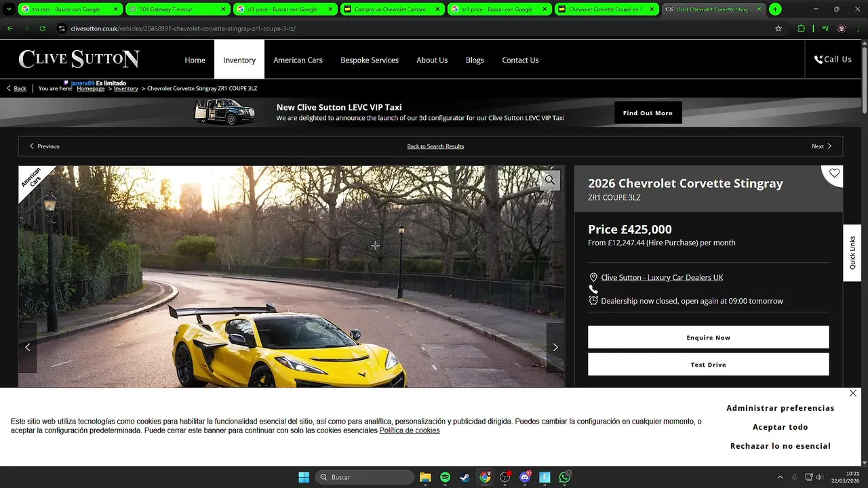Viewport: 868px width, 488px height.
Task: Click the phone handset icon under dealer link
Action: (593, 289)
